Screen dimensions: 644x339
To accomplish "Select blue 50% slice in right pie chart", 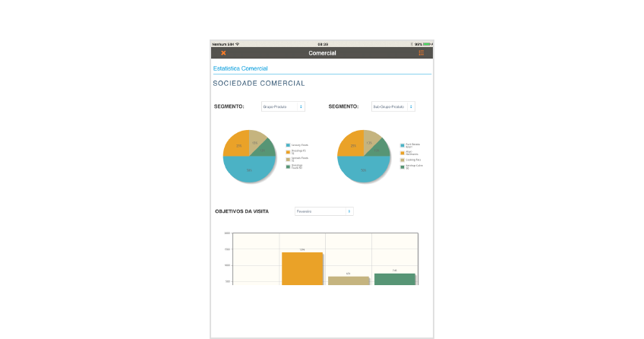I will click(363, 170).
